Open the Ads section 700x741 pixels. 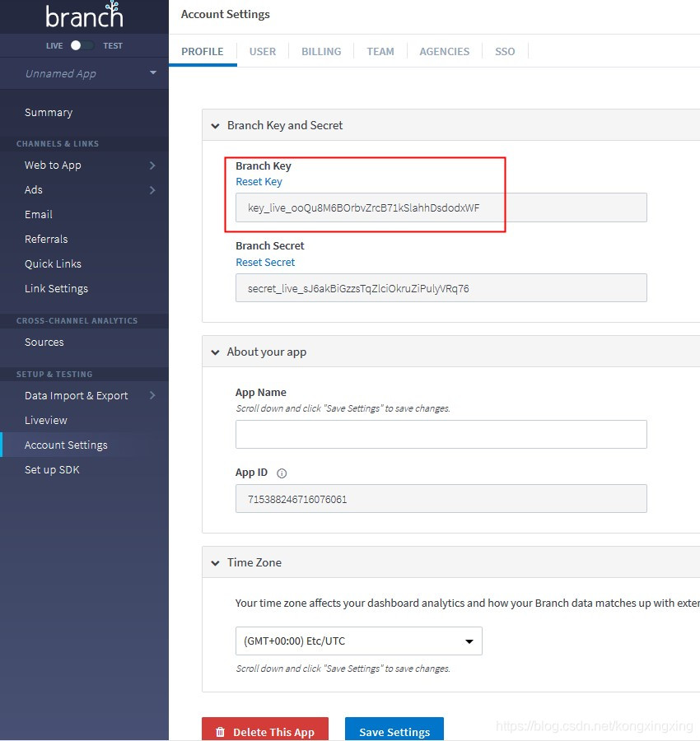34,189
